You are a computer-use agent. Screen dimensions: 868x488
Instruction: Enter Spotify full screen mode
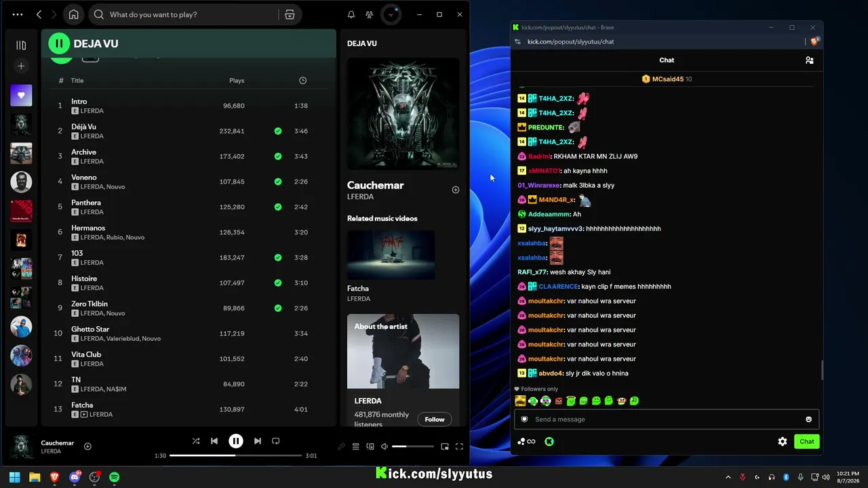[459, 447]
